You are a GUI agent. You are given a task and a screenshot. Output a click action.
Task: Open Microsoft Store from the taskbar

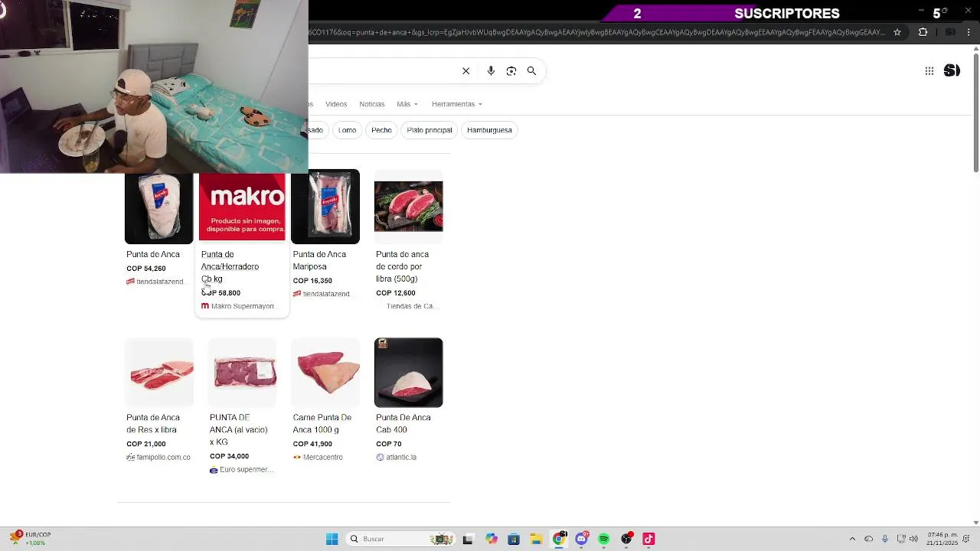[x=514, y=539]
